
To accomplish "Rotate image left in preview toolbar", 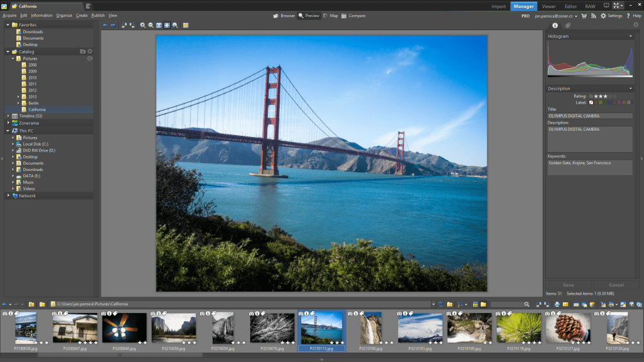I will (124, 25).
